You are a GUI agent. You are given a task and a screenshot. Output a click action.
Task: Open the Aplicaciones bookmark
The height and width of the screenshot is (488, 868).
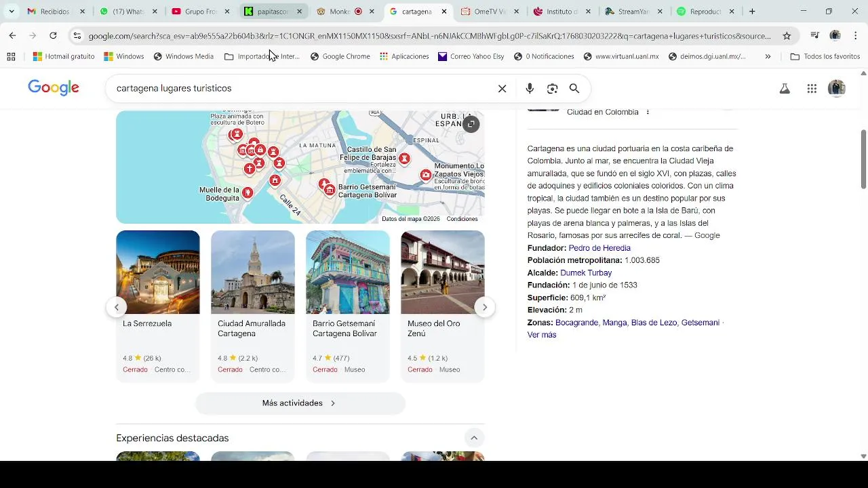(x=404, y=56)
